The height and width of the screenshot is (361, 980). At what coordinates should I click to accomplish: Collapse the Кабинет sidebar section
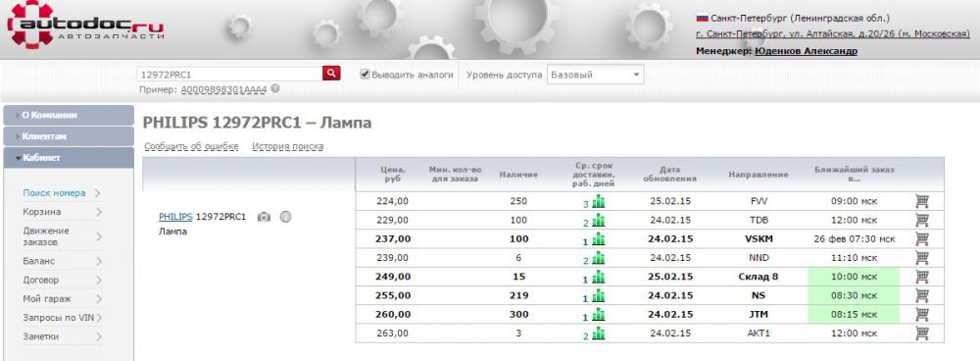[x=68, y=158]
